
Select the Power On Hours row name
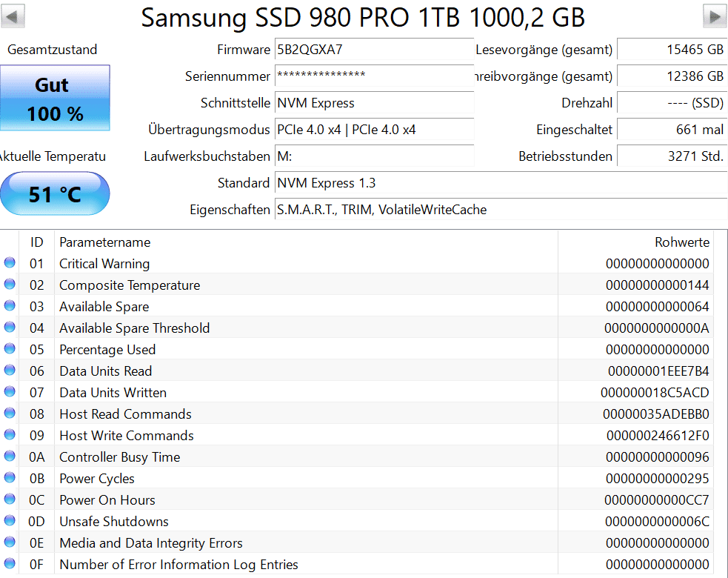pyautogui.click(x=107, y=500)
